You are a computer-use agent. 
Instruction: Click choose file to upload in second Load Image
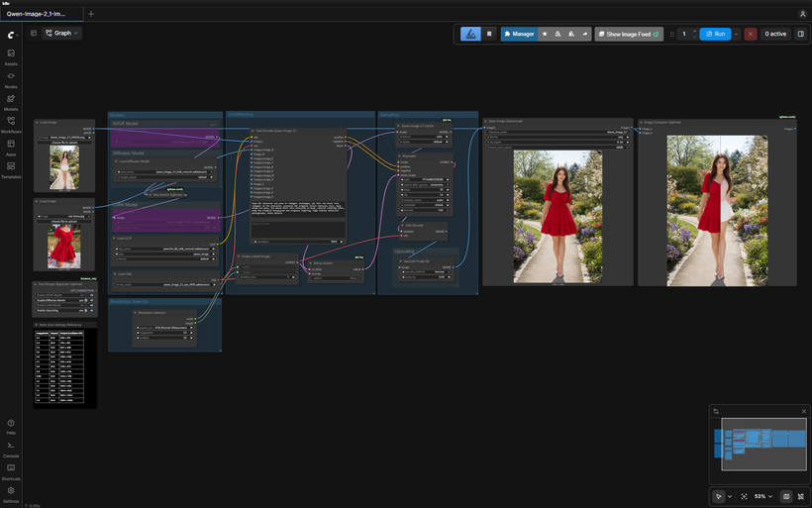(64, 222)
